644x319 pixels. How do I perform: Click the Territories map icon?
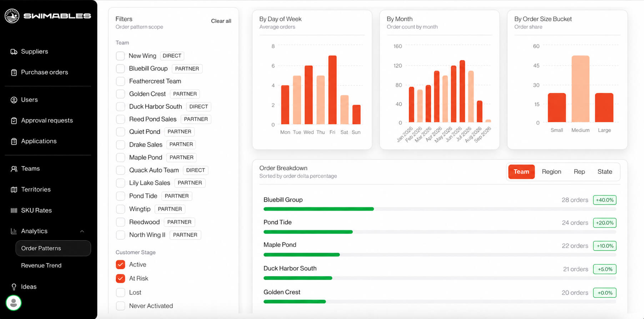(x=14, y=190)
